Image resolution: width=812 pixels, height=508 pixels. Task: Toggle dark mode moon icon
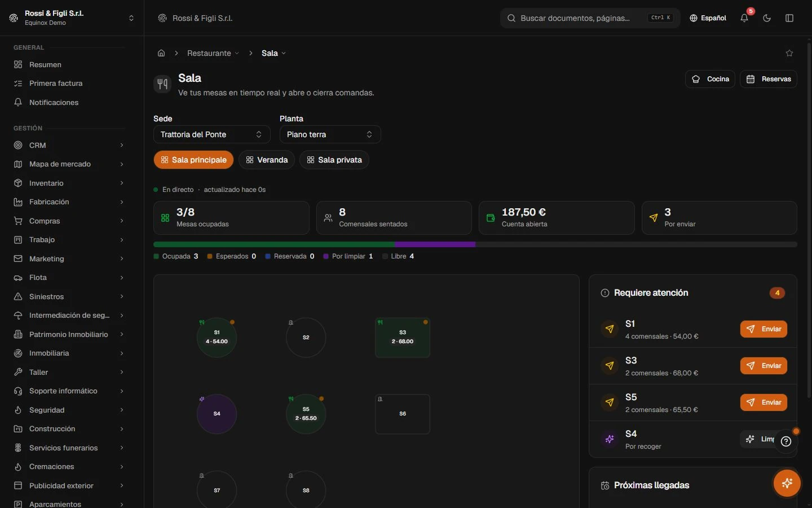tap(767, 18)
